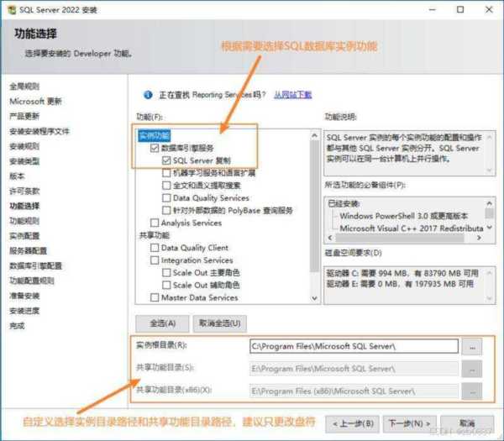504x441 pixels.
Task: Click the blue info icon beside Reporting Services
Action: pos(148,95)
